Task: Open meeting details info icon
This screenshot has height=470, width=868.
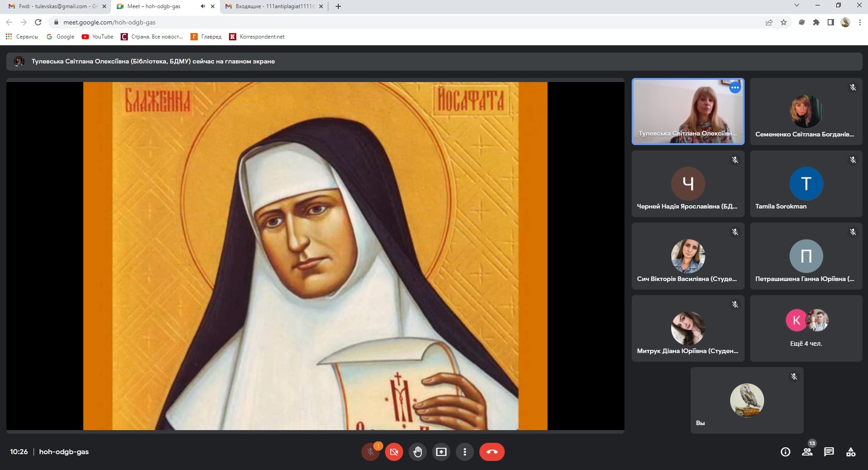Action: pos(785,452)
